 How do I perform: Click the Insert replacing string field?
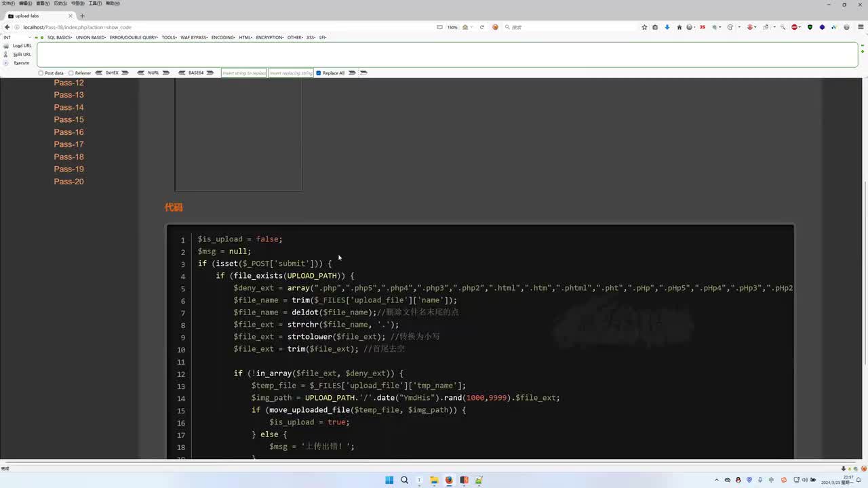(292, 73)
